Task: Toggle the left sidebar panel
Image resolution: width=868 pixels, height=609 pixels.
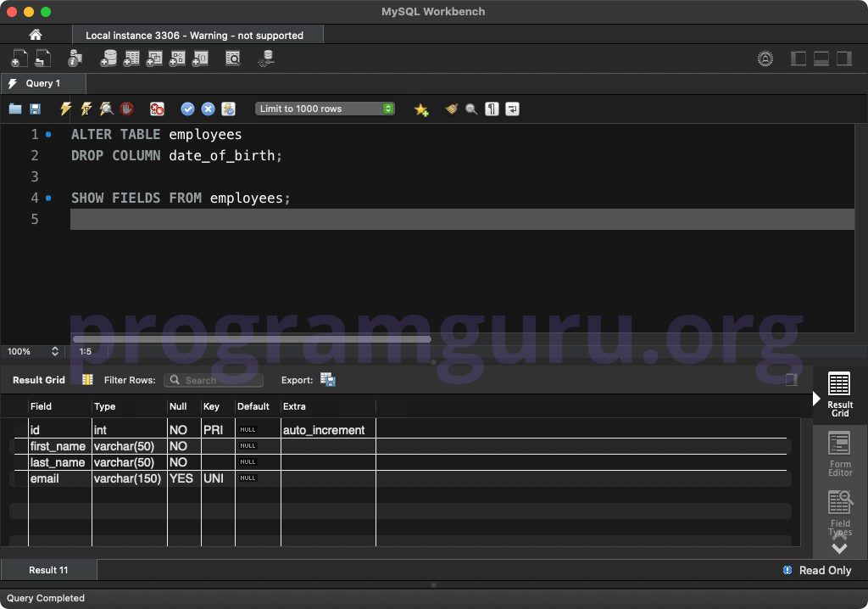Action: pyautogui.click(x=798, y=59)
